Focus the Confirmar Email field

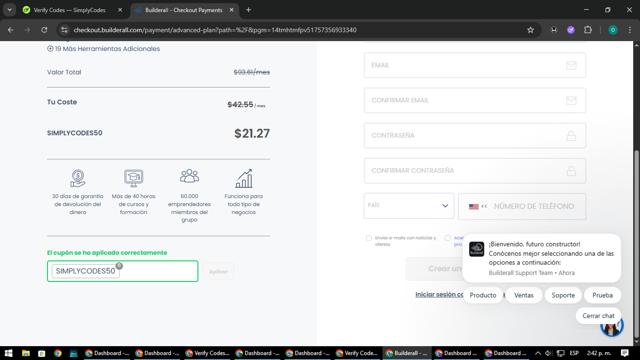click(x=475, y=100)
